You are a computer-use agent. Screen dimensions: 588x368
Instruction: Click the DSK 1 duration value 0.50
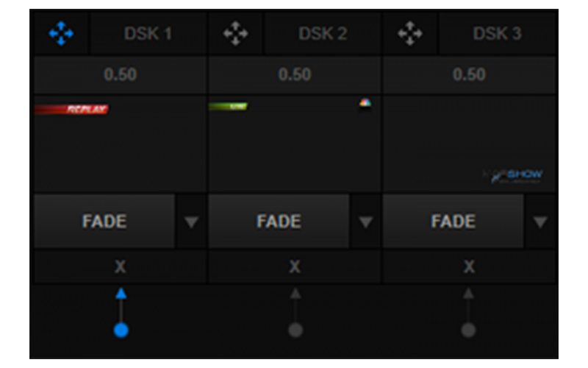click(121, 75)
